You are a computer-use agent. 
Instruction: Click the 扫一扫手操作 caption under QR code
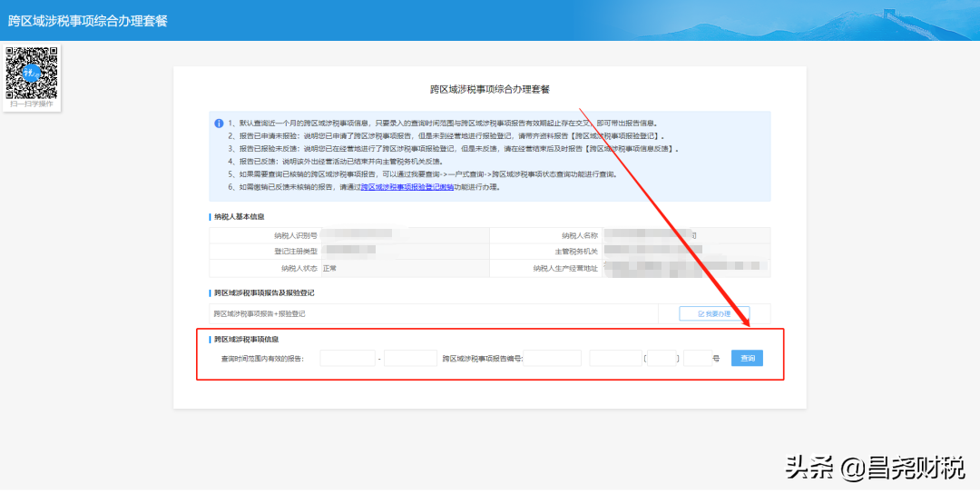pyautogui.click(x=32, y=104)
